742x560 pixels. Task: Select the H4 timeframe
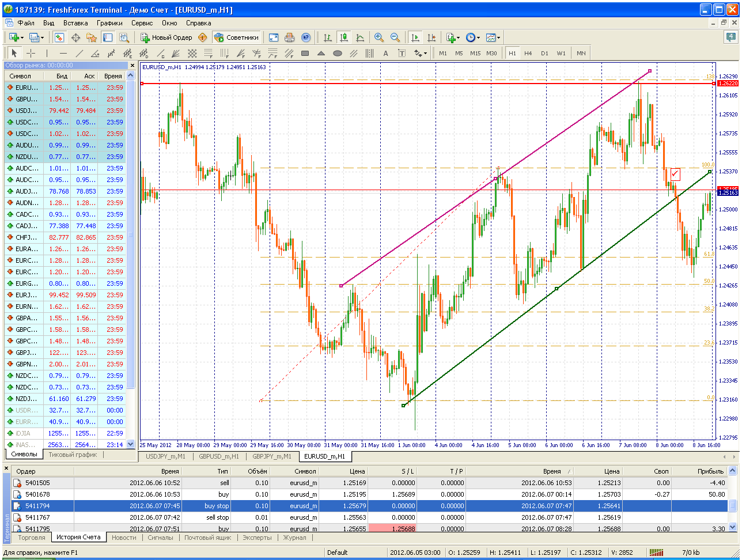(x=528, y=53)
